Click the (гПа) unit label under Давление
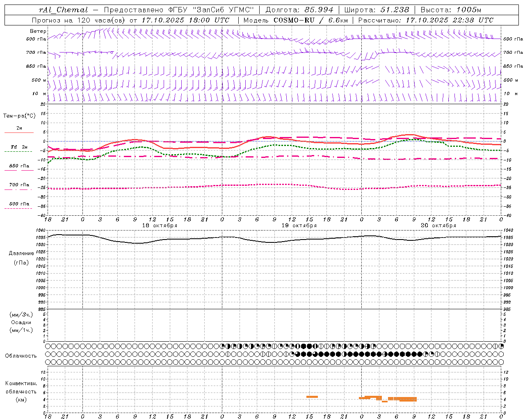This screenshot has height=420, width=525. (21, 262)
